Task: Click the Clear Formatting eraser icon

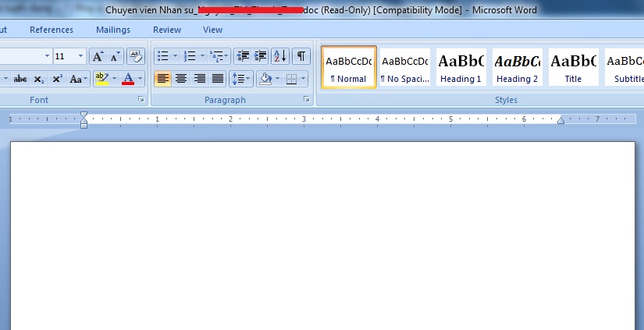Action: pos(136,56)
